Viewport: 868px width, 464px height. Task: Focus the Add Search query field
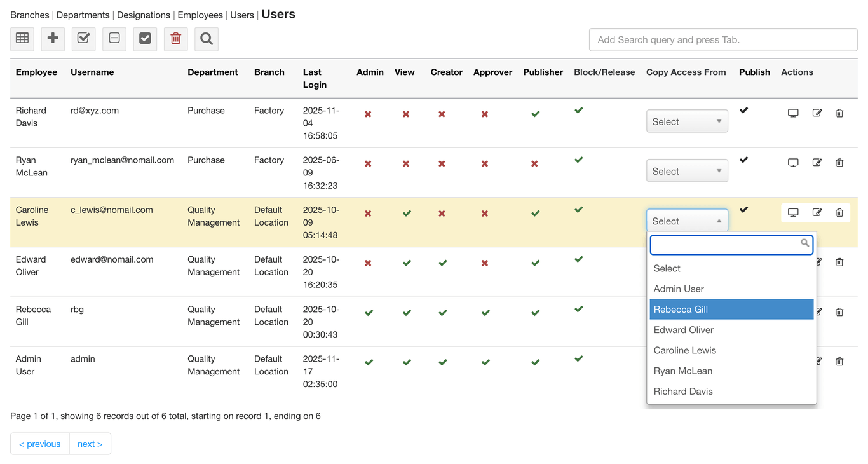[x=723, y=39]
